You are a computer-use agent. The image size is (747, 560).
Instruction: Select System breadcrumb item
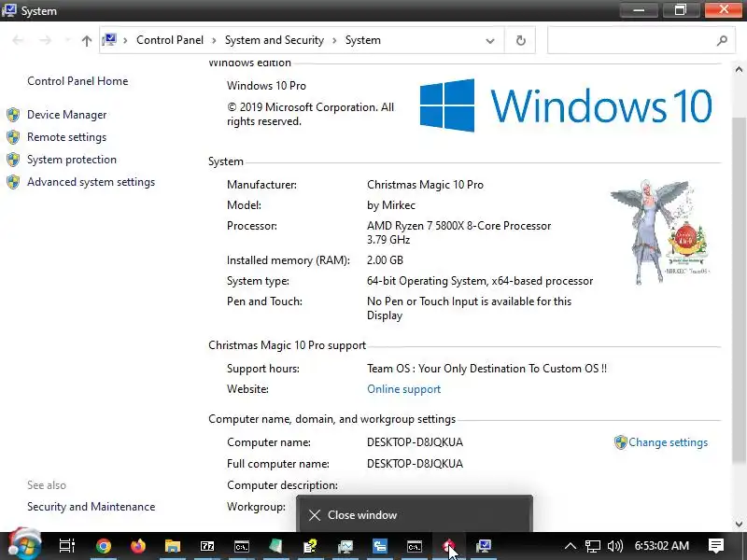[362, 40]
